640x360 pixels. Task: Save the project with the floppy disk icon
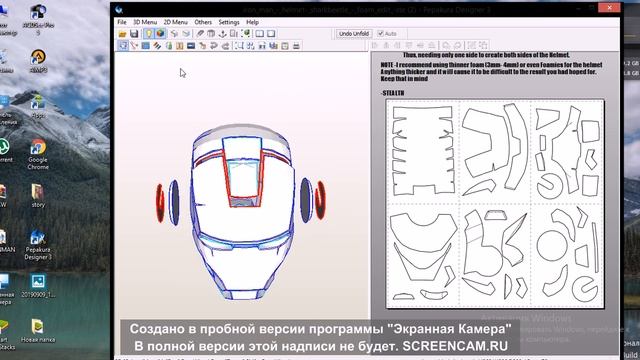134,33
